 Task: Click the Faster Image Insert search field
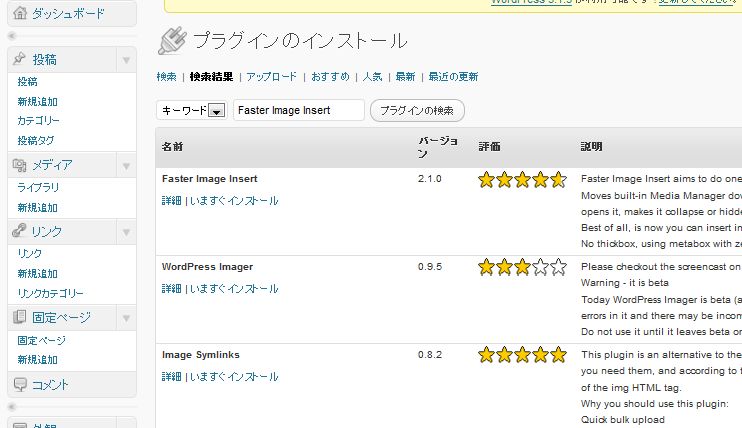299,110
